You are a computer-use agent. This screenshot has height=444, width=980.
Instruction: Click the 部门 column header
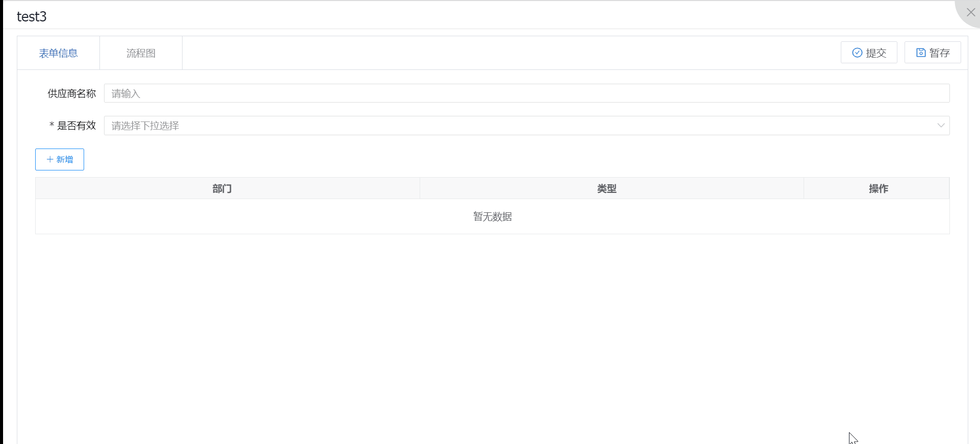coord(222,189)
